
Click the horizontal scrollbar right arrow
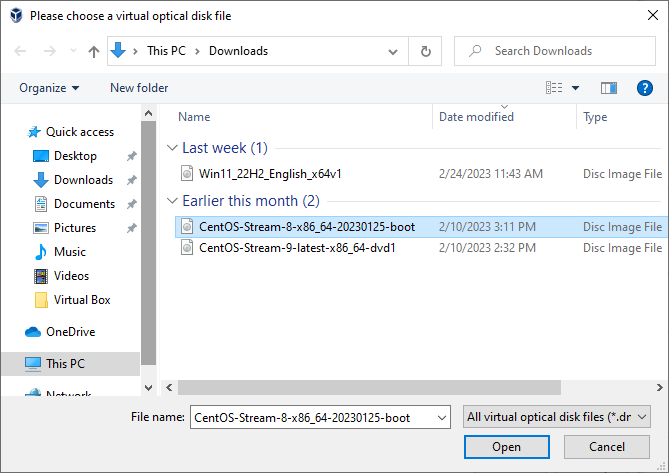point(660,387)
